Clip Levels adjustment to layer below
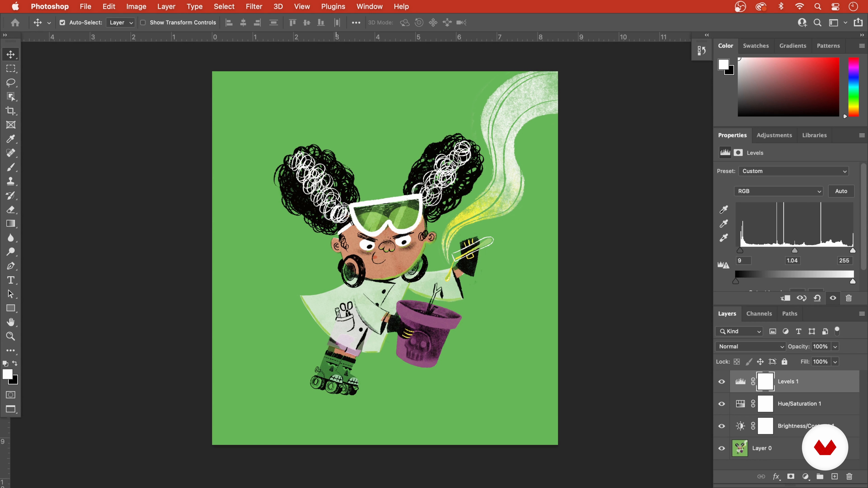The image size is (868, 488). click(785, 298)
